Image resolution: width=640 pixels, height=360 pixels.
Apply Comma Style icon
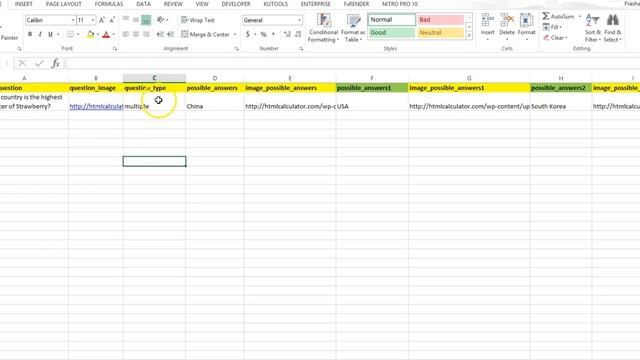[x=273, y=34]
